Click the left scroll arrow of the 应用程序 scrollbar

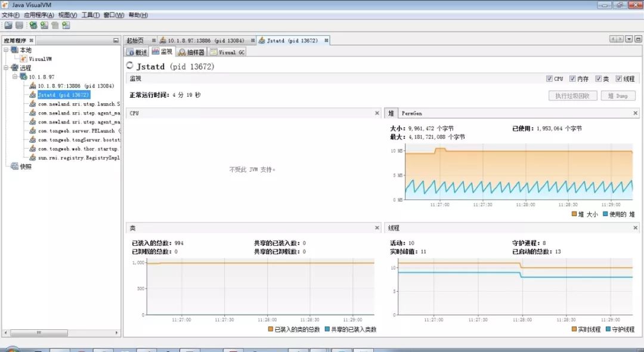(x=5, y=333)
